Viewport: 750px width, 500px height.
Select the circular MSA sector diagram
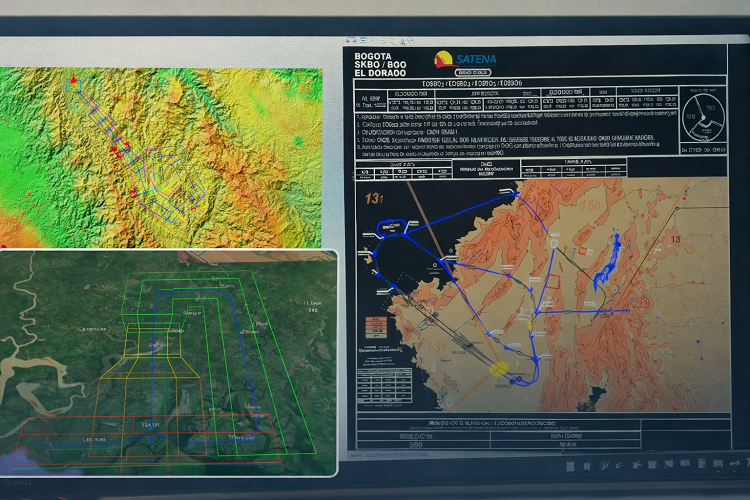point(704,117)
